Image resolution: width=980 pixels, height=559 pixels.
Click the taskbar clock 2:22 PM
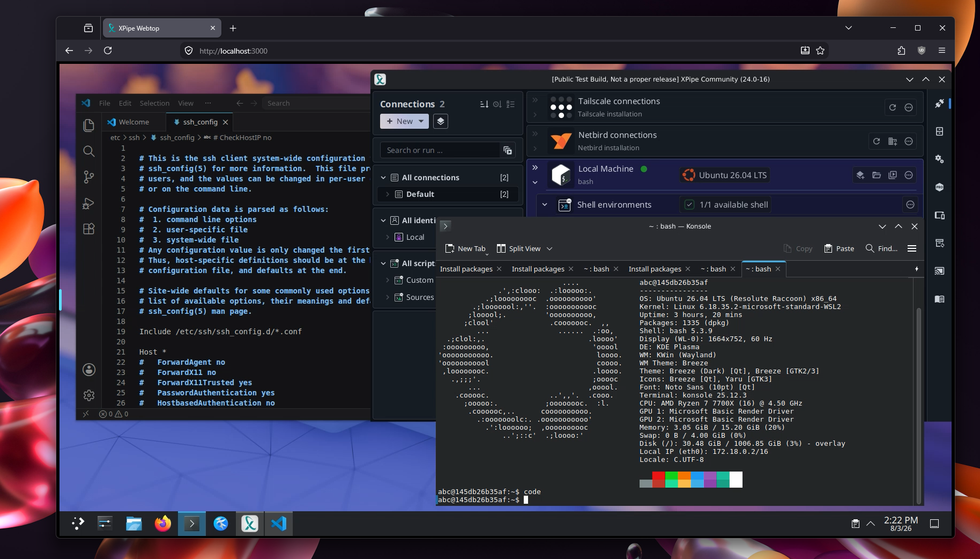click(901, 524)
